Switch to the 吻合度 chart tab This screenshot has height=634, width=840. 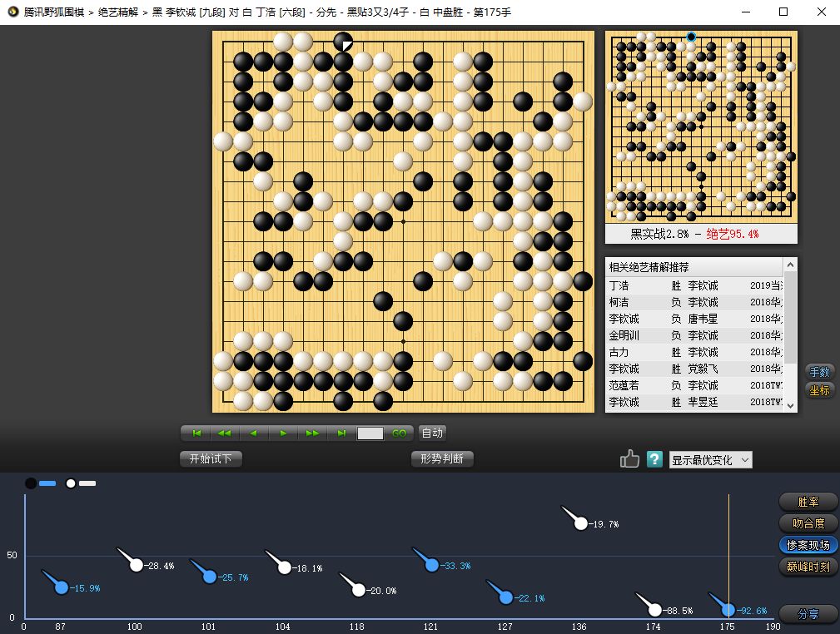(808, 523)
